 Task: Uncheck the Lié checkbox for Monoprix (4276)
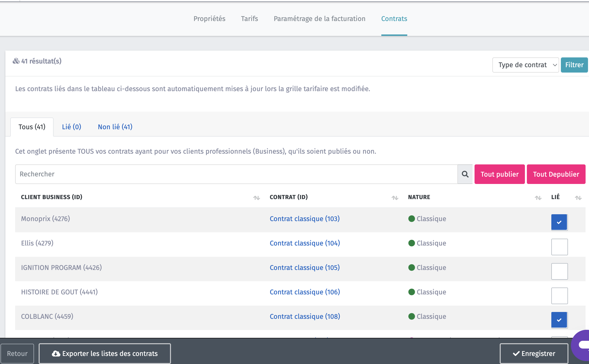click(x=559, y=222)
